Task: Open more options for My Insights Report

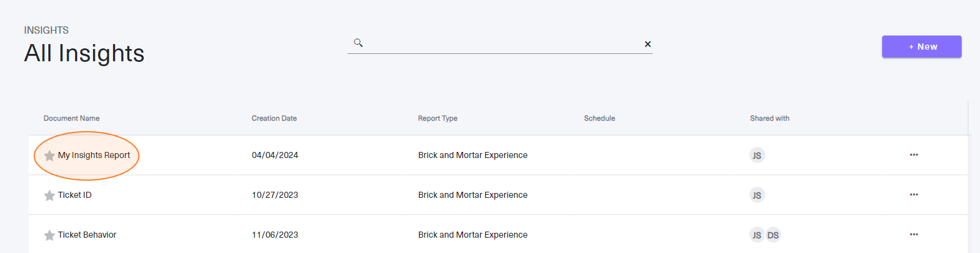Action: click(x=914, y=155)
